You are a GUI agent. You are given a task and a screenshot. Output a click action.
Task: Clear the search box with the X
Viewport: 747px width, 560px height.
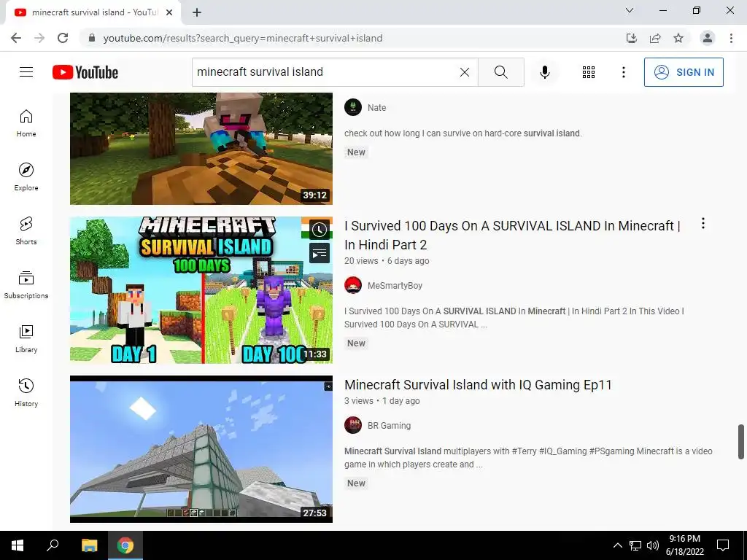tap(465, 72)
